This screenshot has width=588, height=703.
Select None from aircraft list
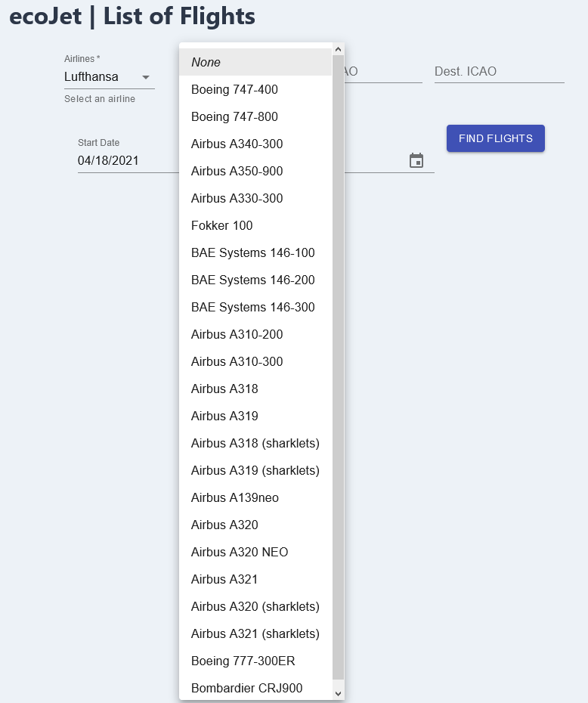(255, 62)
